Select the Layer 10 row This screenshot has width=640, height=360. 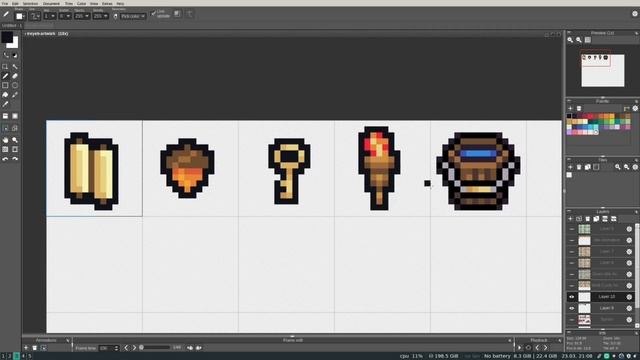tap(600, 297)
